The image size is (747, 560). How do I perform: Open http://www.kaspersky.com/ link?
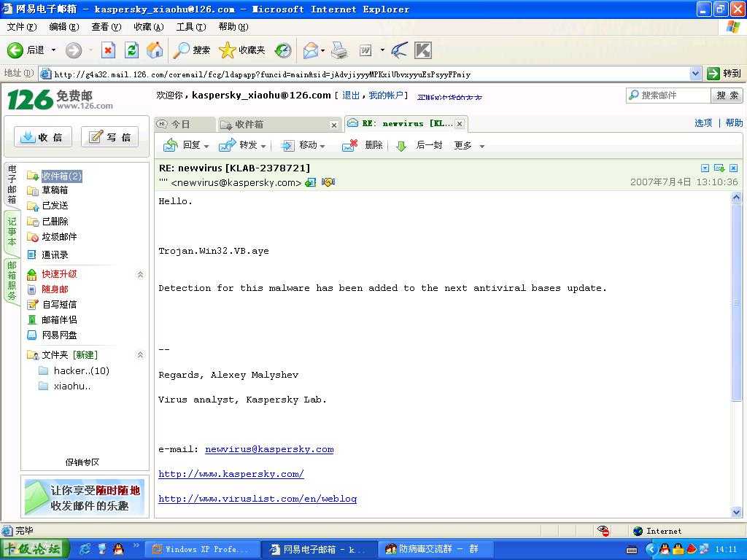[x=231, y=474]
